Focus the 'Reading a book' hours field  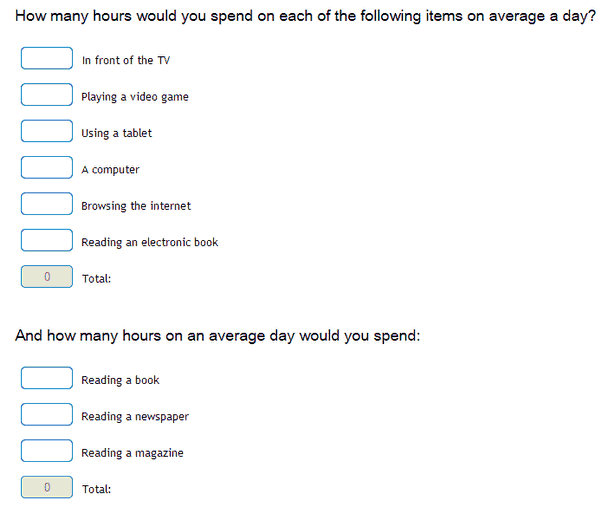pyautogui.click(x=47, y=378)
